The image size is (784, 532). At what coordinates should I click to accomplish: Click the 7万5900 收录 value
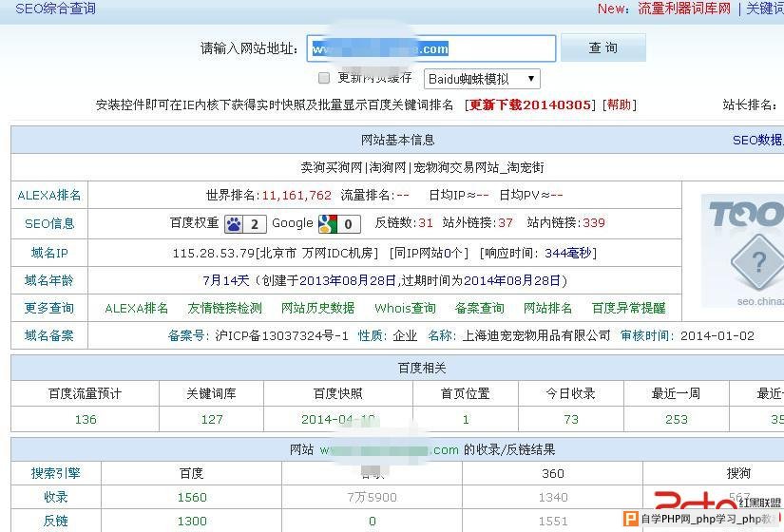(x=372, y=498)
